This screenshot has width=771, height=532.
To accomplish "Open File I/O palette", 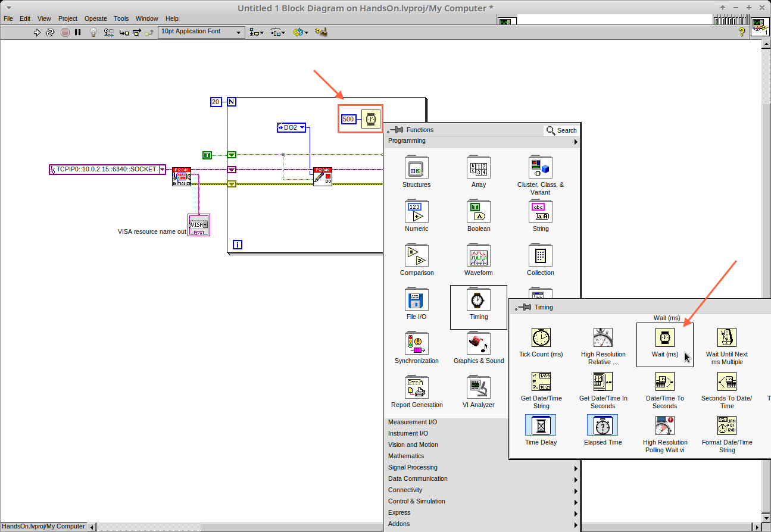I will [x=416, y=304].
